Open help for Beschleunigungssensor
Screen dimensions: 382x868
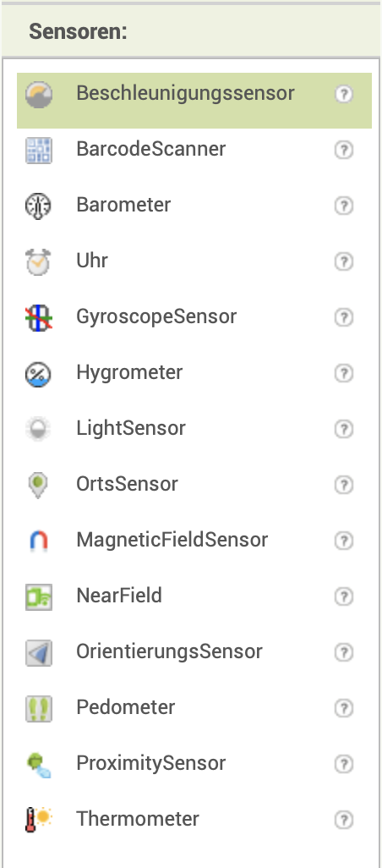pyautogui.click(x=344, y=94)
